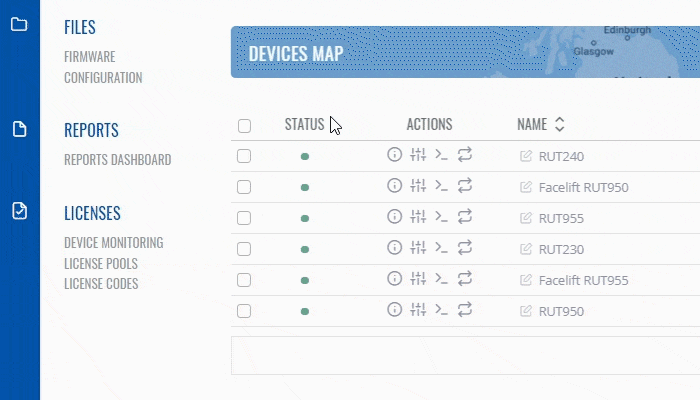Open configuration sliders for Facelift RUT950
Screen dimensions: 700x400
click(x=419, y=187)
